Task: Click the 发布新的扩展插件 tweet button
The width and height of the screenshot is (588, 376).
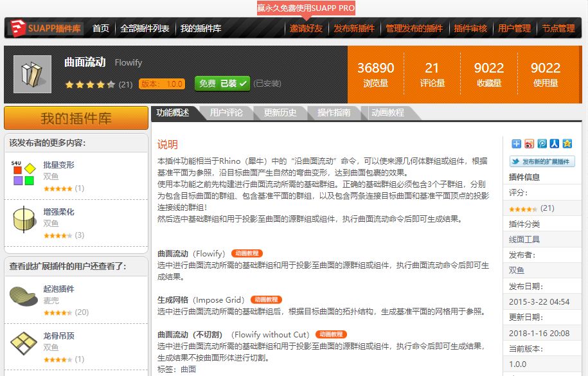Action: click(x=542, y=162)
